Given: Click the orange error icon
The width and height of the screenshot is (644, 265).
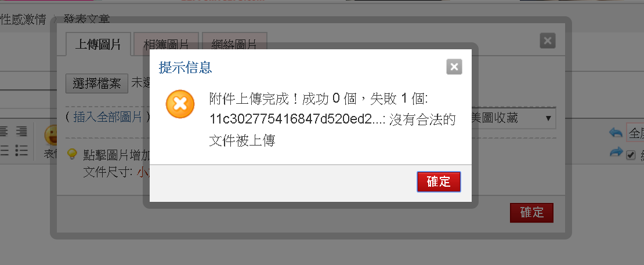Looking at the screenshot, I should (x=180, y=104).
